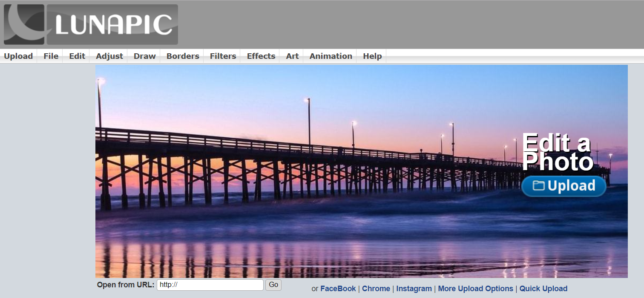Click the LUNAPIC wordmark banner
644x298 pixels.
click(112, 25)
